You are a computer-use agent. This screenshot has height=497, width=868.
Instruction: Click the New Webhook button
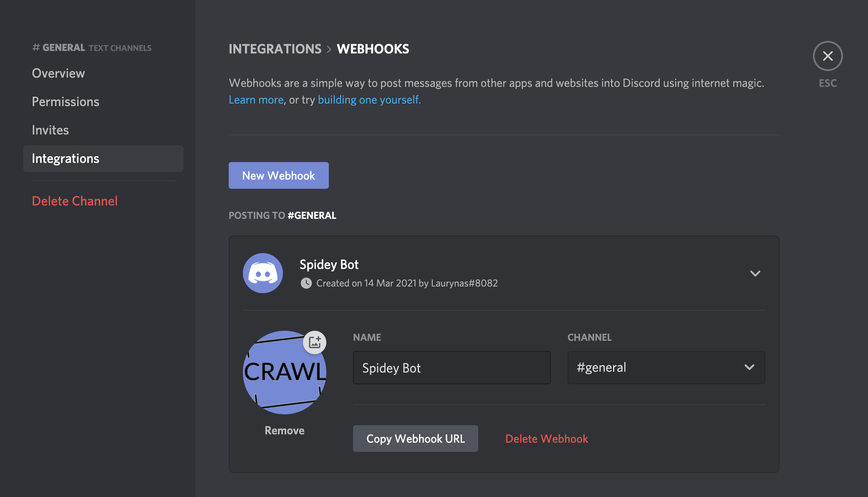point(278,175)
